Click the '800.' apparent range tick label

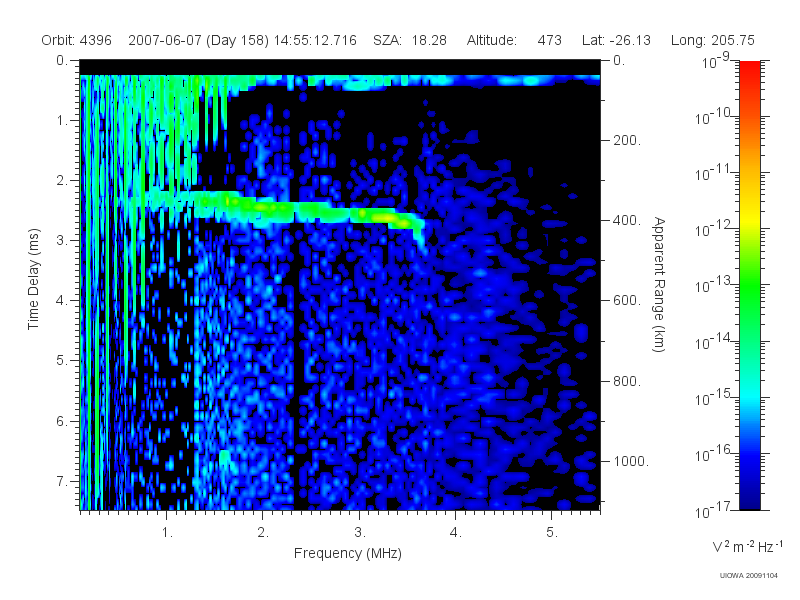pos(627,381)
